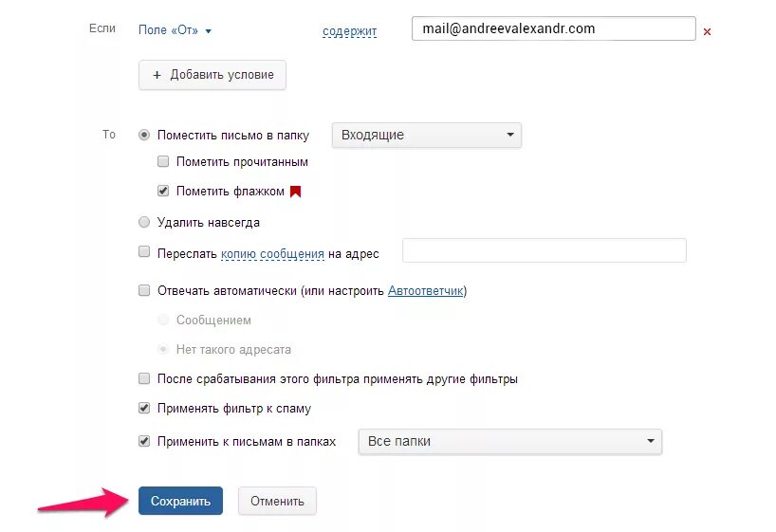This screenshot has width=776, height=532.
Task: Click the содержит condition link
Action: (349, 31)
